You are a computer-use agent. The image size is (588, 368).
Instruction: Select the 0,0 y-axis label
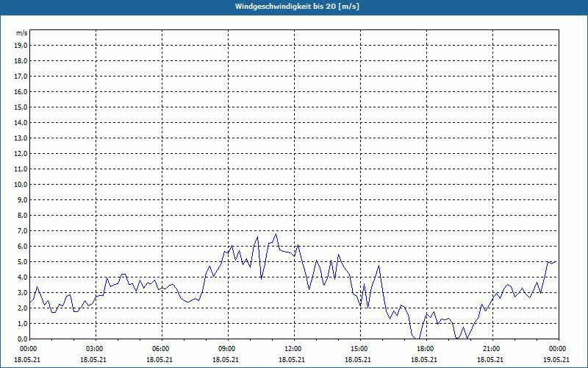click(x=23, y=339)
